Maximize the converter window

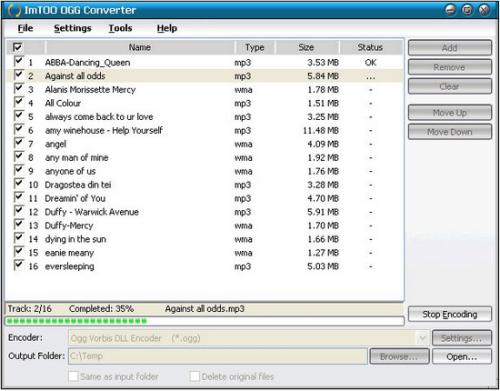click(467, 10)
